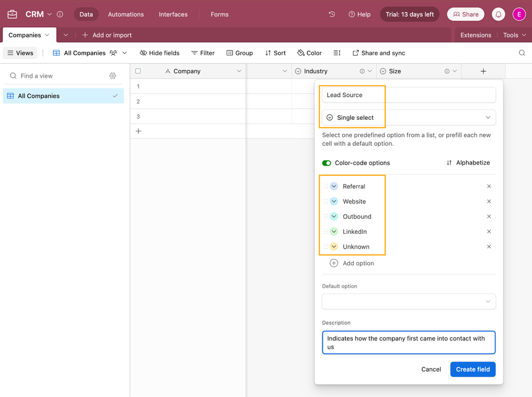Viewport: 532px width, 397px height.
Task: Open the Color settings for the view
Action: 309,53
